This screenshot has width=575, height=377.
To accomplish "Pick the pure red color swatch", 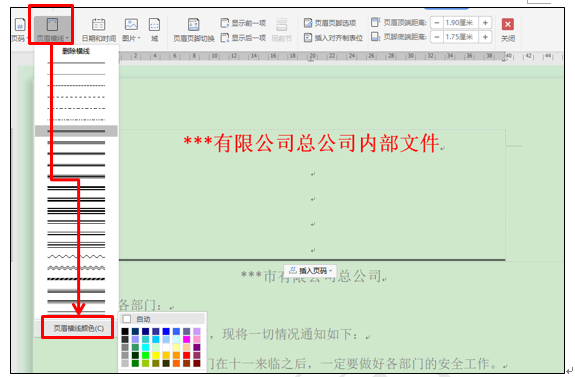I will tap(187, 355).
